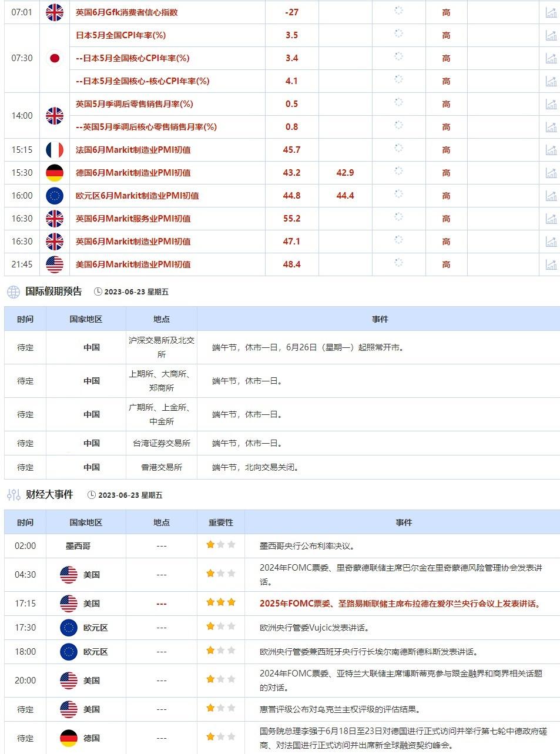Viewport: 560px width, 754px height.
Task: Toggle the second star on the 墨西哥 event importance
Action: [x=220, y=545]
